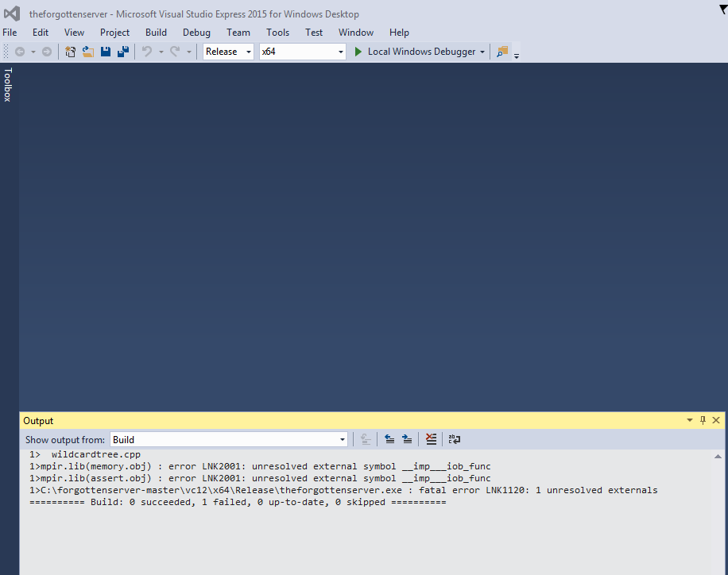Expand the toolbar overflow options arrow
The image size is (728, 575).
coord(517,56)
